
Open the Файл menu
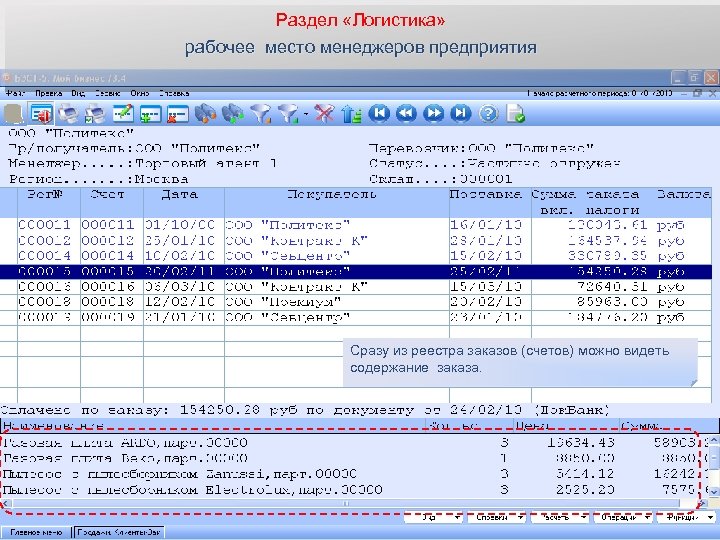coord(16,93)
